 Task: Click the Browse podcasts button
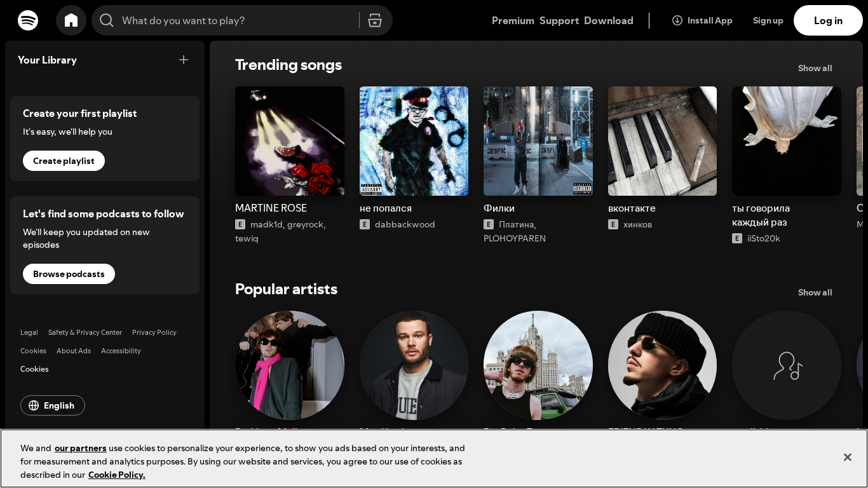[x=69, y=274]
